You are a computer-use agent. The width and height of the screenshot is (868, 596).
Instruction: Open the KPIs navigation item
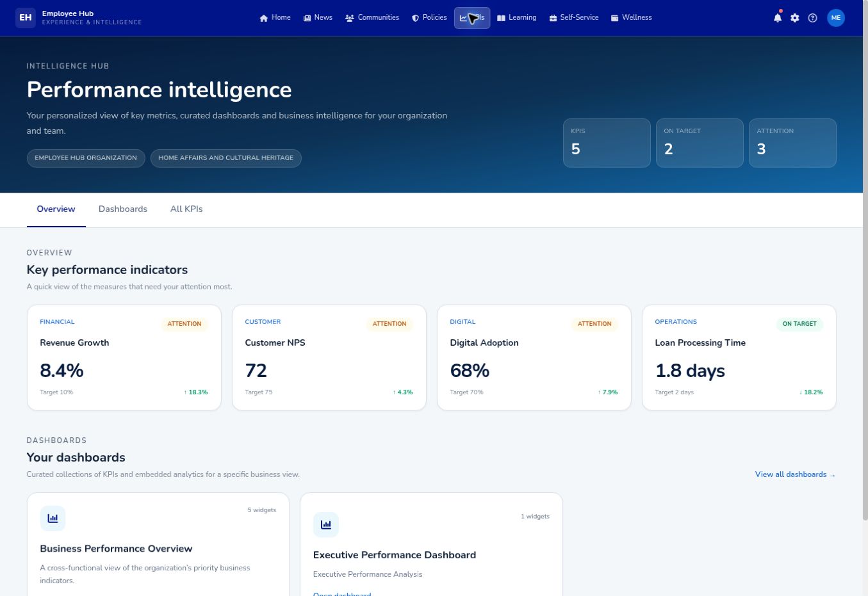(472, 18)
